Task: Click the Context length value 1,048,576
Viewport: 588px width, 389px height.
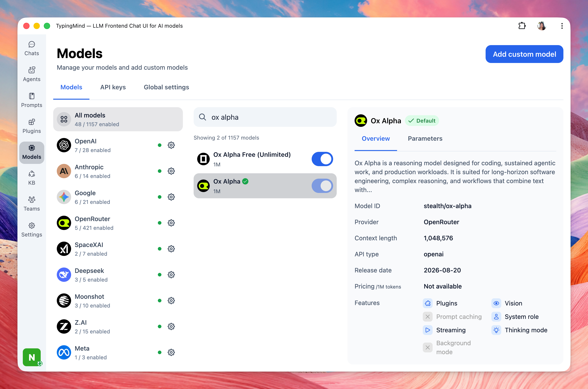Action: pyautogui.click(x=438, y=238)
